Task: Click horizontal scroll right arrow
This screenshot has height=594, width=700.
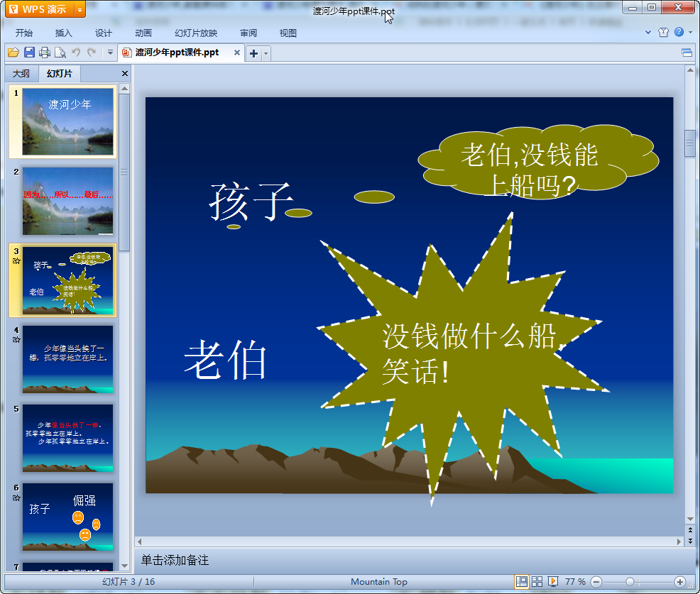Action: [x=679, y=541]
